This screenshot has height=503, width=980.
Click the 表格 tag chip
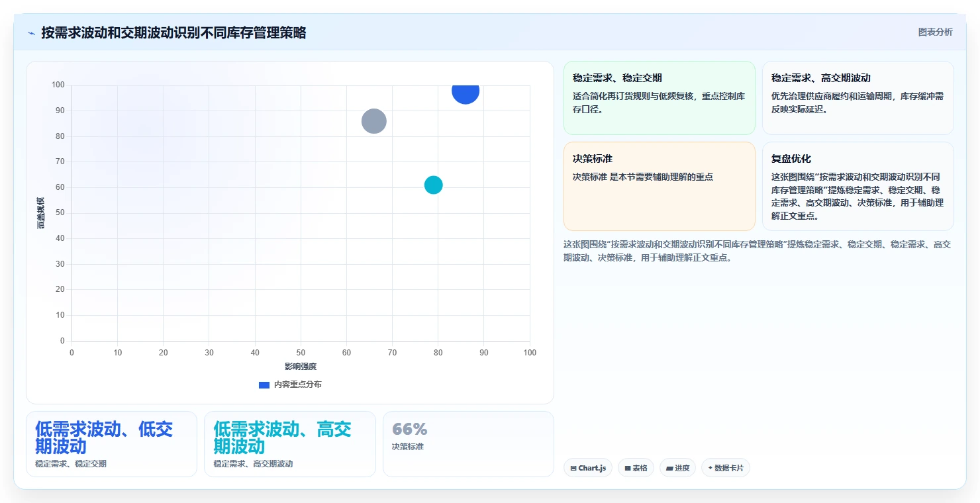pos(636,468)
